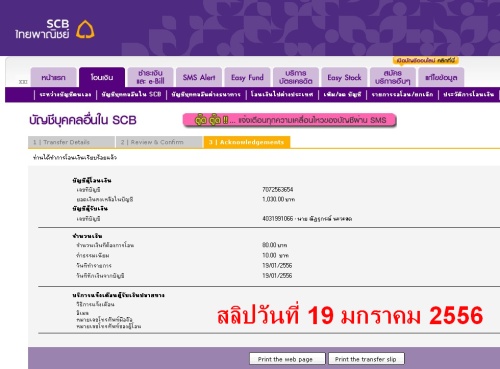
Task: Open the แก้ไขข้อมูล tab
Action: click(x=441, y=77)
